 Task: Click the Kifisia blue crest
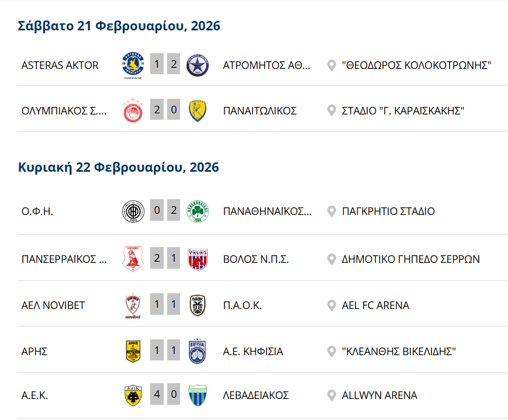(198, 351)
